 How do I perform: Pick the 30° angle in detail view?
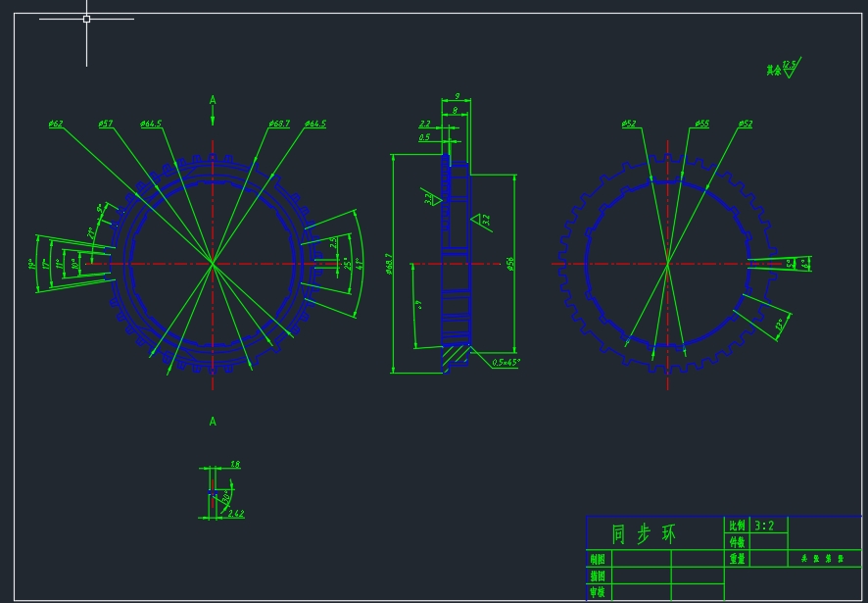click(x=226, y=496)
